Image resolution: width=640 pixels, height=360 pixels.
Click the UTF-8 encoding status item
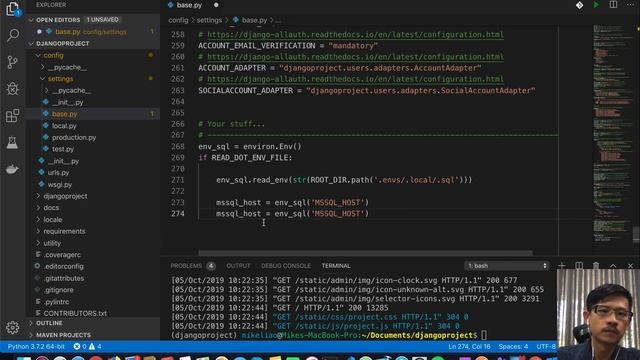(546, 347)
